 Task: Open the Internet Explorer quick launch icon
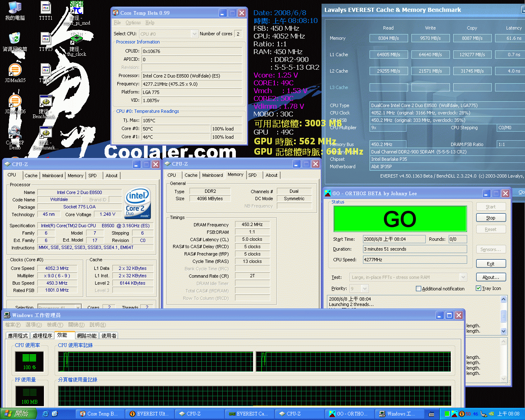45,414
